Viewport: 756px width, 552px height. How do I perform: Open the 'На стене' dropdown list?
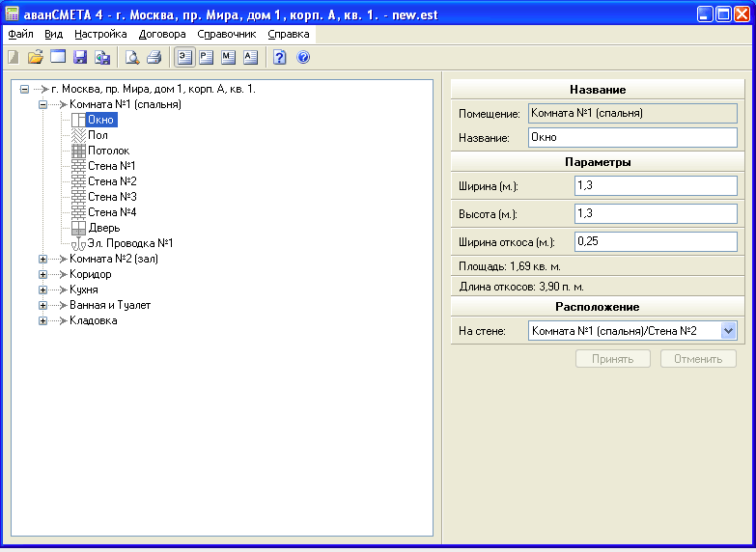click(728, 331)
